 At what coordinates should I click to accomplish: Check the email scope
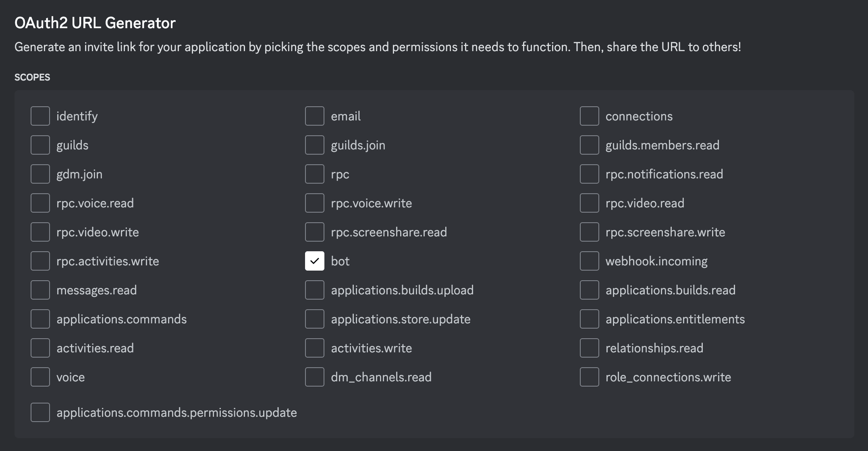(314, 116)
